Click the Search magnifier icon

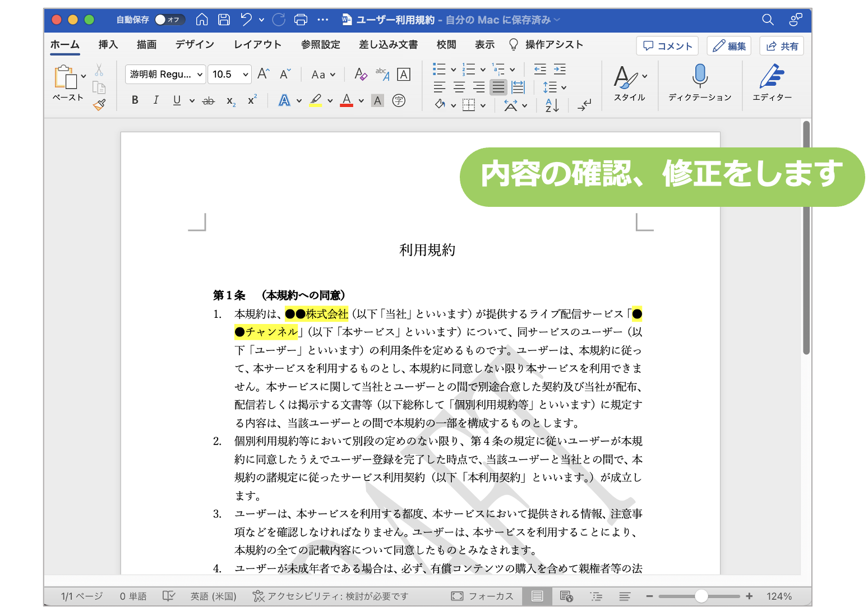tap(768, 20)
